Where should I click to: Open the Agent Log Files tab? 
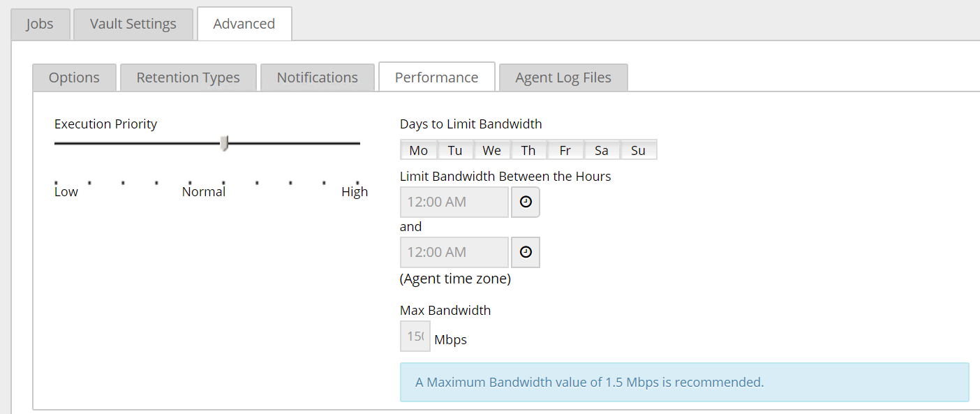563,77
